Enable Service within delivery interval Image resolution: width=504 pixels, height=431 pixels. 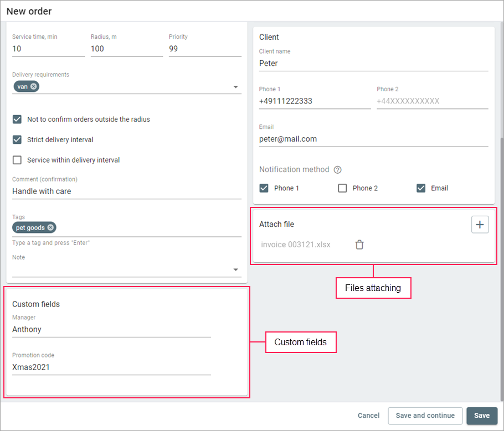coord(17,160)
